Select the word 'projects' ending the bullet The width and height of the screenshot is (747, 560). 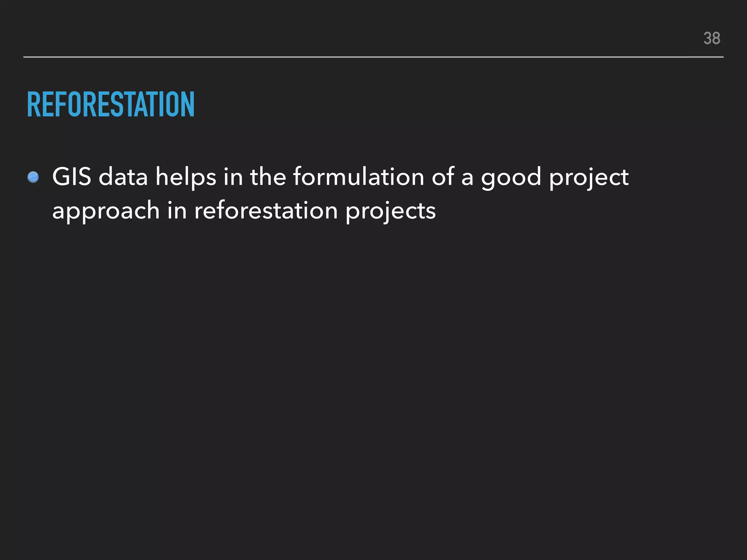click(391, 211)
